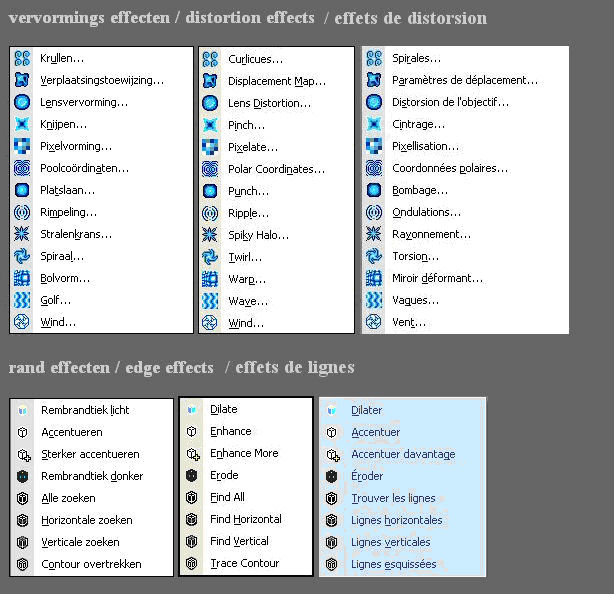
Task: Choose Contour overtrekken entry
Action: point(92,564)
